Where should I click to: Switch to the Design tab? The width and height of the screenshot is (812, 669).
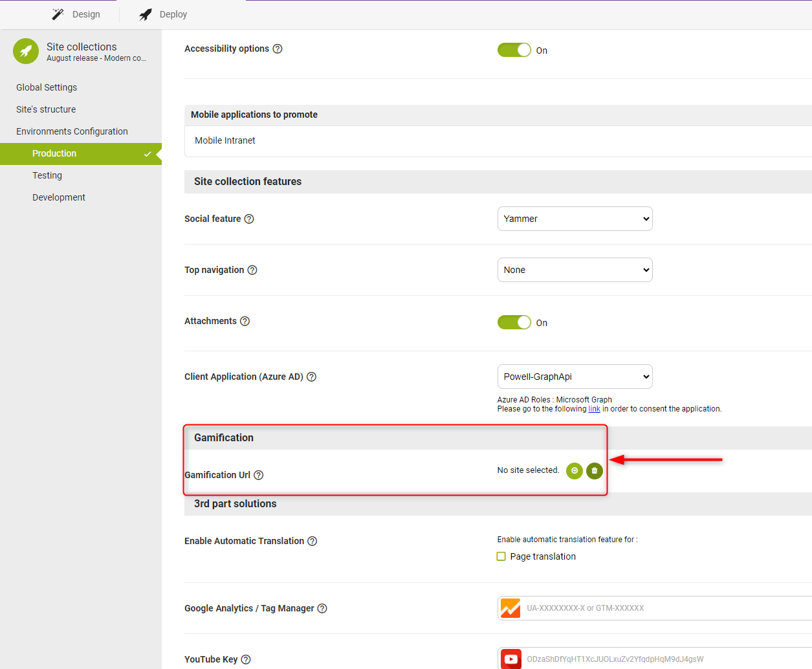(x=76, y=14)
